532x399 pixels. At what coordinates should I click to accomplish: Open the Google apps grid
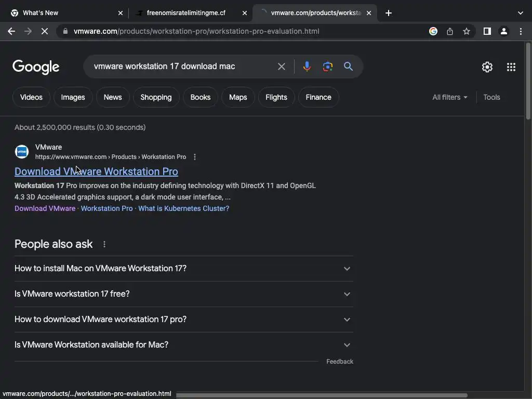pos(511,67)
